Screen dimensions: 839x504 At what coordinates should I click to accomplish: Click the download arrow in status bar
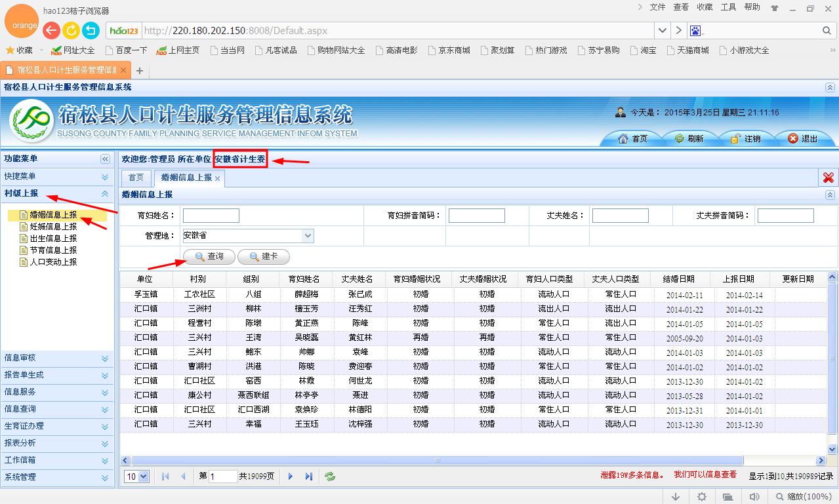coord(676,497)
